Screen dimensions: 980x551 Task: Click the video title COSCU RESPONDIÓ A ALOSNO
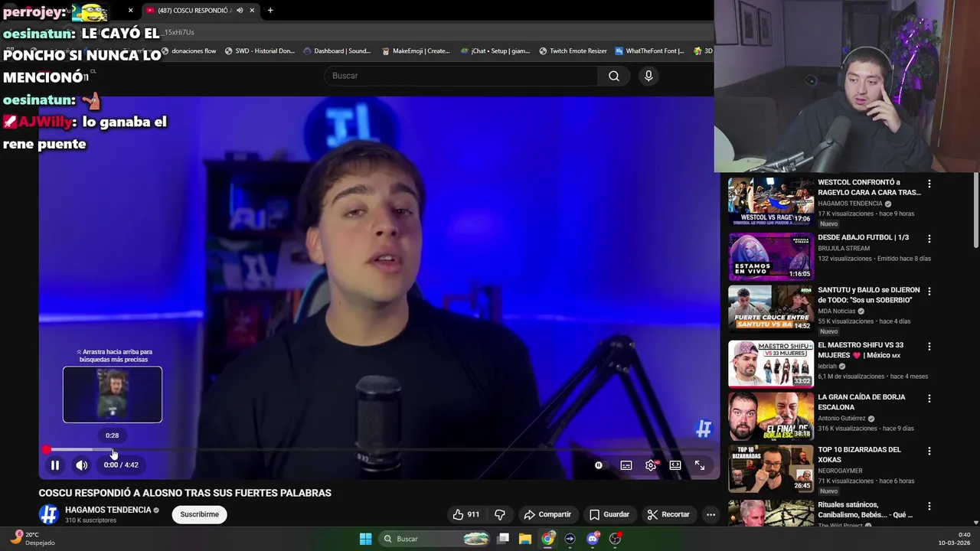pyautogui.click(x=185, y=493)
